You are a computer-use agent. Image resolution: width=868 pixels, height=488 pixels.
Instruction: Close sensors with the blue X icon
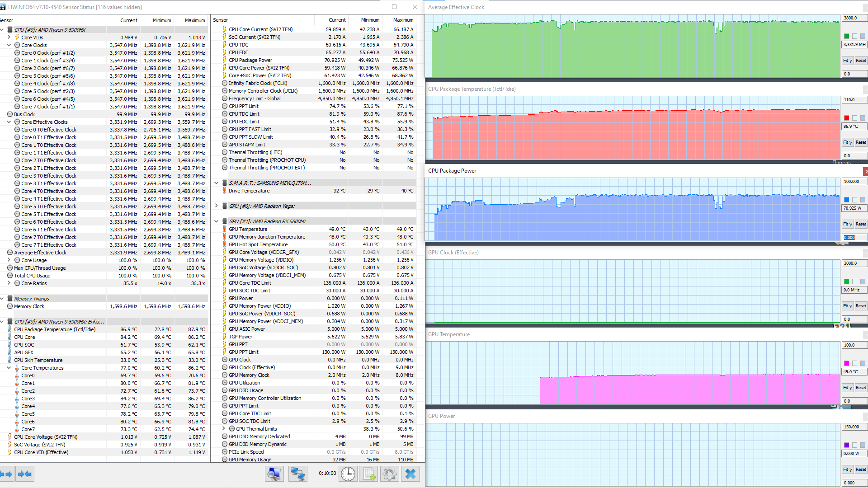410,474
